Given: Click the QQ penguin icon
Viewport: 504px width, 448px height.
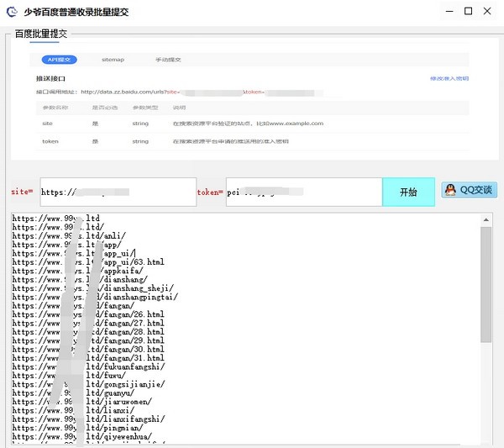Looking at the screenshot, I should coord(450,190).
